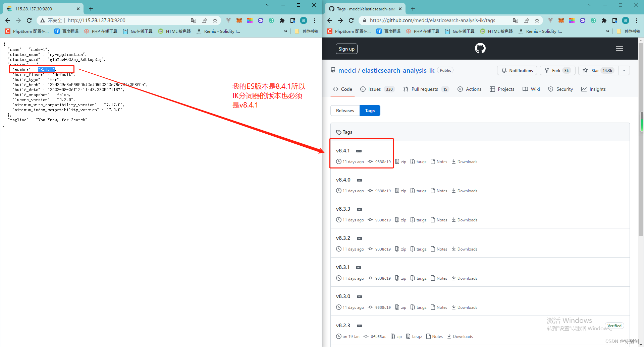Image resolution: width=644 pixels, height=347 pixels.
Task: Reload the page in the GitHub browser window
Action: coord(351,20)
